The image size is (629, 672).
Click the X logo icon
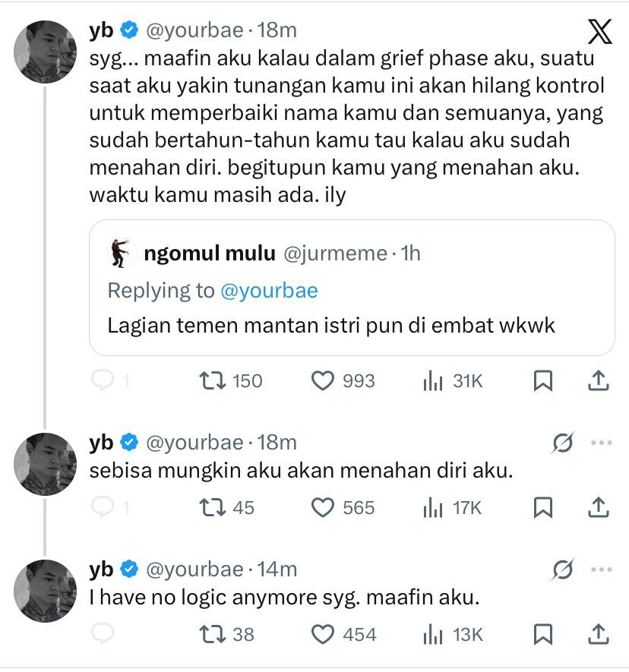pyautogui.click(x=599, y=32)
